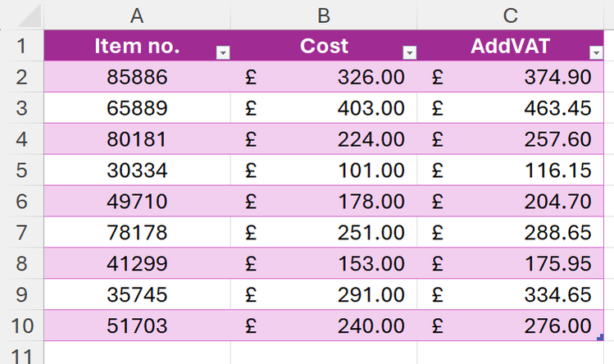614x364 pixels.
Task: Select column A header
Action: (137, 14)
